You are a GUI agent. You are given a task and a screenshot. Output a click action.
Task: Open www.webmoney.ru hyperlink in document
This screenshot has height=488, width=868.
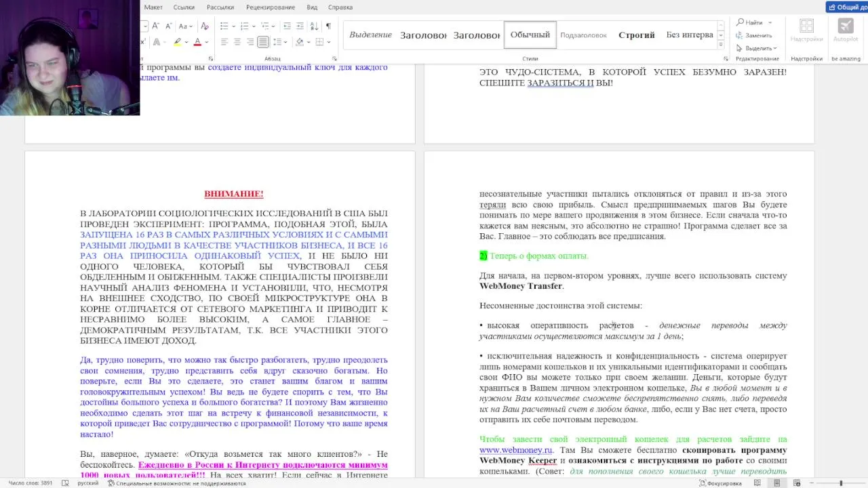[x=515, y=450]
